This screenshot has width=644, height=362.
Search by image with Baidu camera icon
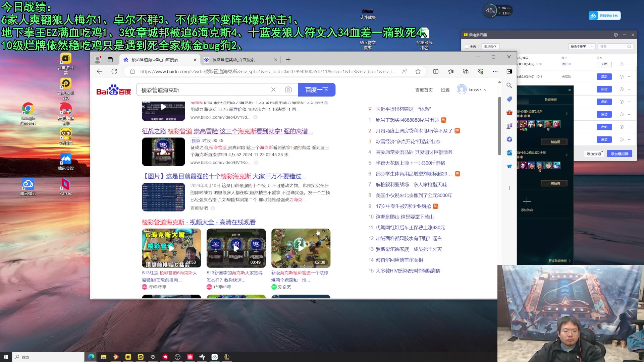(288, 90)
